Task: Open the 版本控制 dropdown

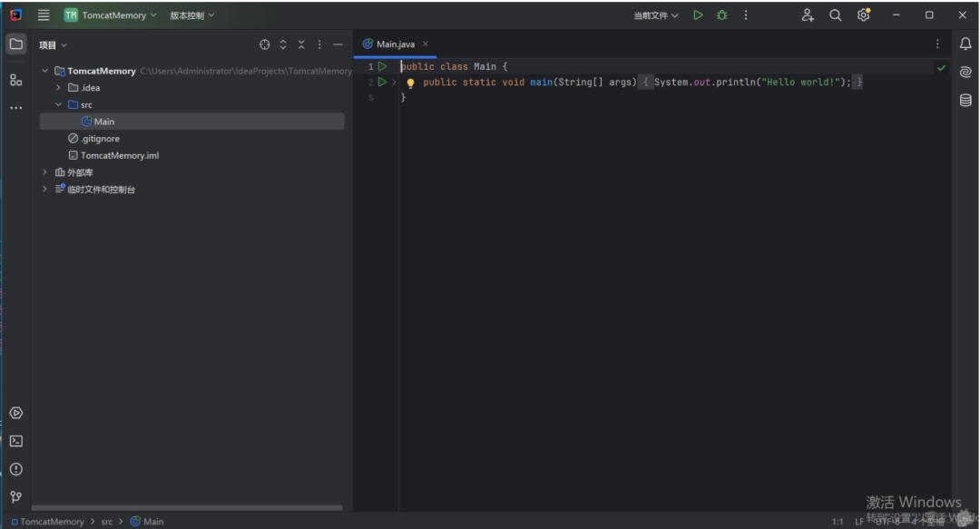Action: (x=191, y=15)
